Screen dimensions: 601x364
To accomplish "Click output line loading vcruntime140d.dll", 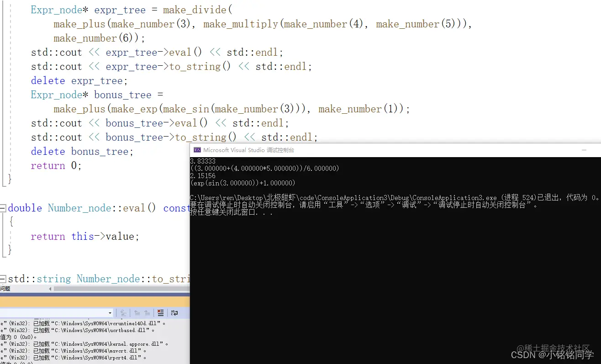I will click(x=83, y=323).
